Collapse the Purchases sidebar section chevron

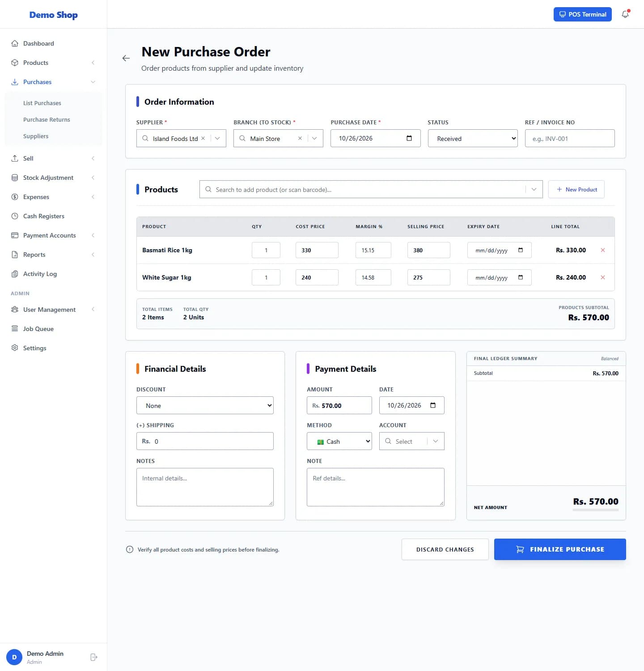click(93, 82)
